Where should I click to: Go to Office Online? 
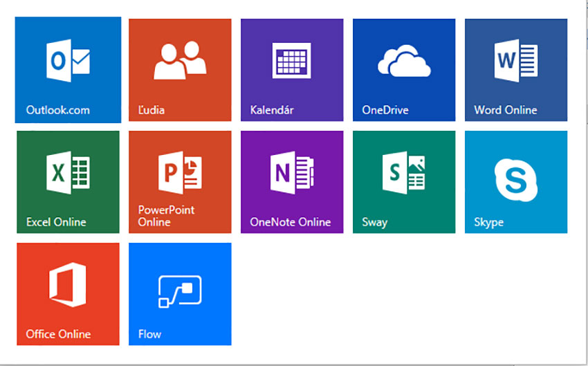(68, 294)
